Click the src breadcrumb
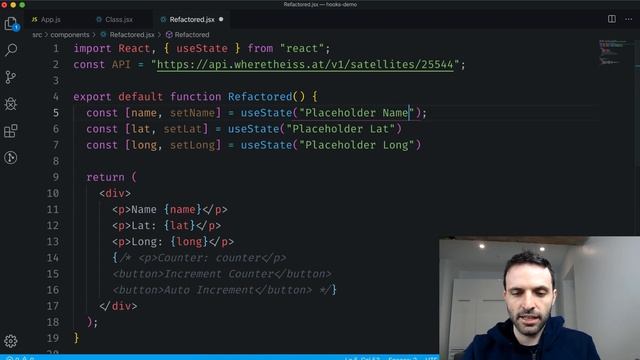Screen dimensions: 640x360 37,35
